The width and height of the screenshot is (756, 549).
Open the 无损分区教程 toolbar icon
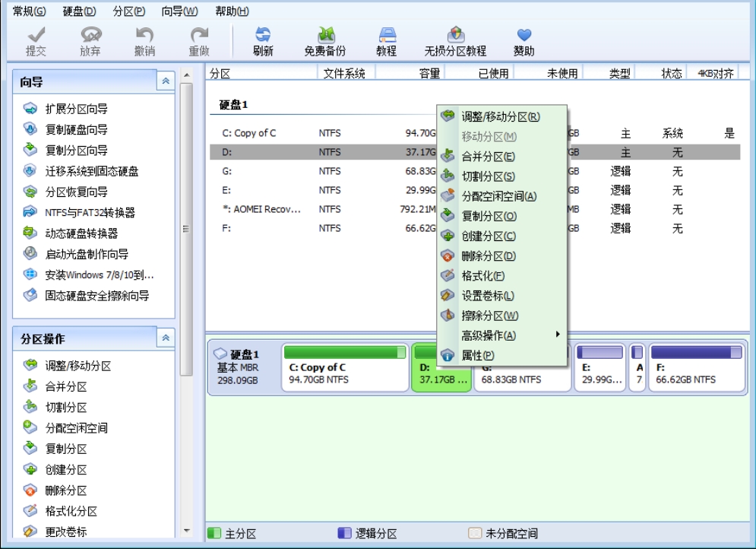pyautogui.click(x=455, y=42)
